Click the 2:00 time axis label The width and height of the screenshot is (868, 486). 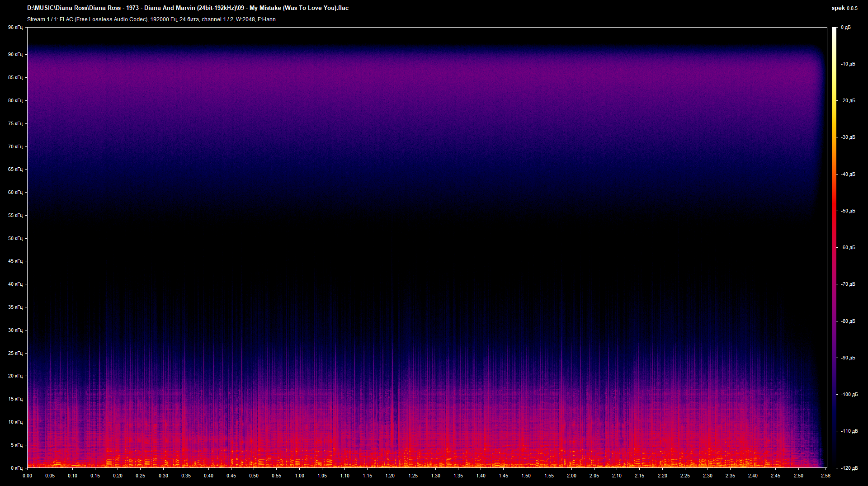[572, 476]
